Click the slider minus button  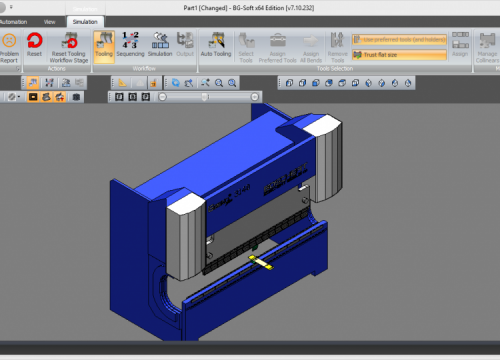(x=162, y=97)
